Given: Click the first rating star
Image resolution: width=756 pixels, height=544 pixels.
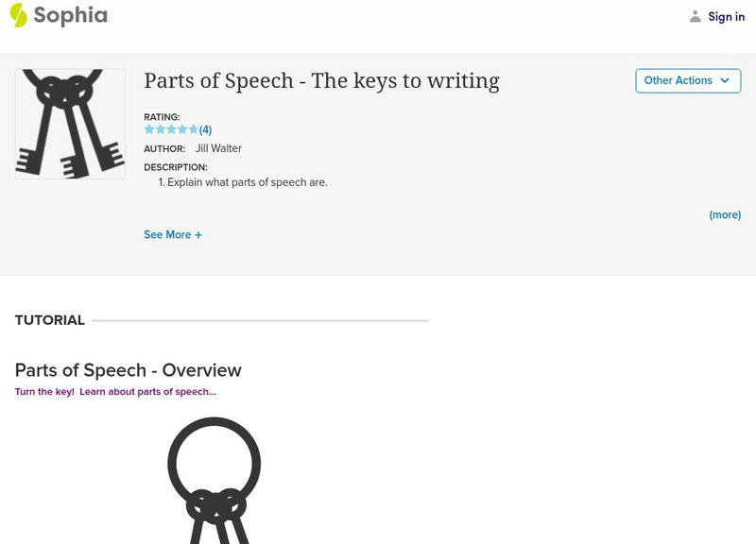Looking at the screenshot, I should (149, 129).
